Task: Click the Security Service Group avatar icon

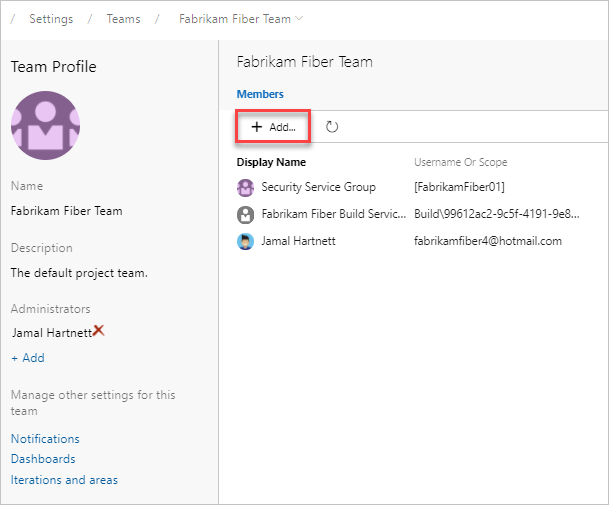Action: (x=245, y=188)
